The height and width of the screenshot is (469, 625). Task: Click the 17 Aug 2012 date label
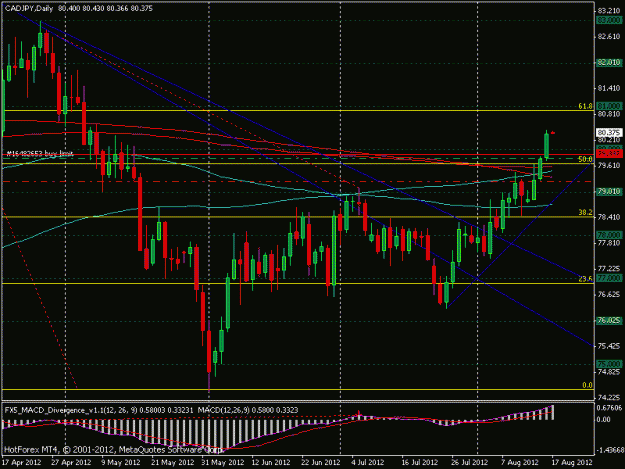point(572,463)
